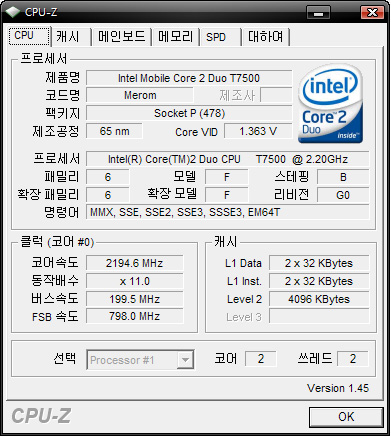
Task: Click the CPU-Z app icon in title bar
Action: coord(13,12)
